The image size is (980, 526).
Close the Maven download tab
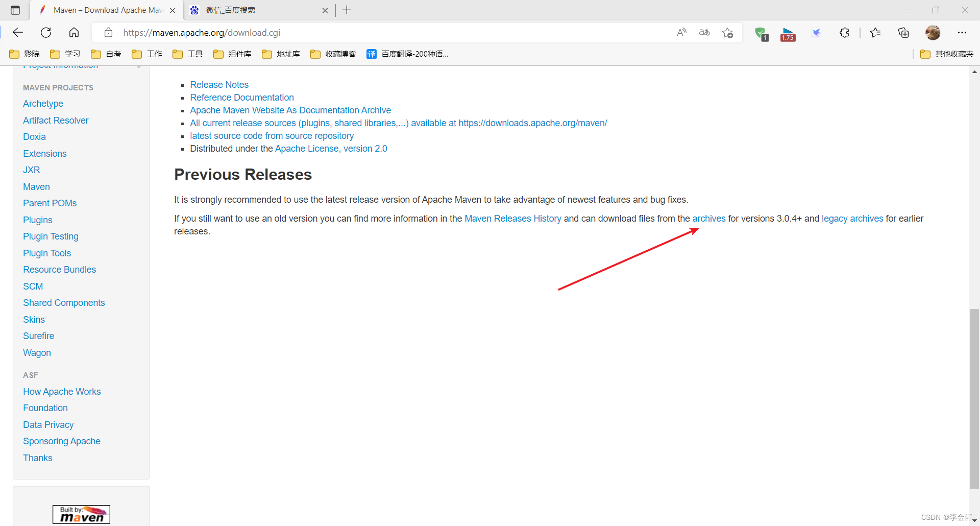(173, 10)
